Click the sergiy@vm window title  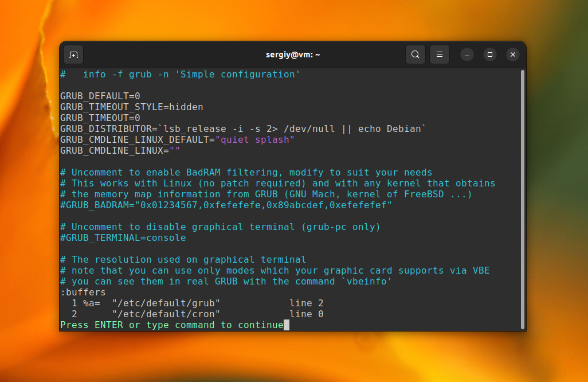coord(293,54)
